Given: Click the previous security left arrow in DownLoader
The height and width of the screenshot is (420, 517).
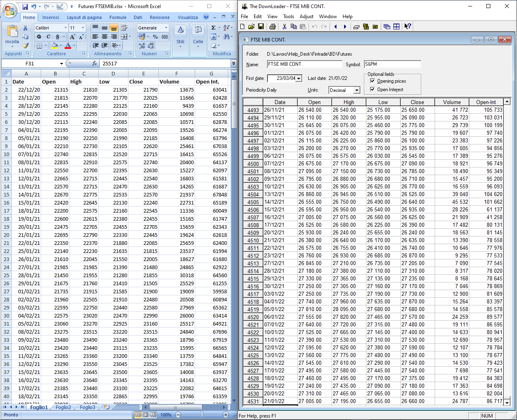Looking at the screenshot, I should click(x=336, y=27).
